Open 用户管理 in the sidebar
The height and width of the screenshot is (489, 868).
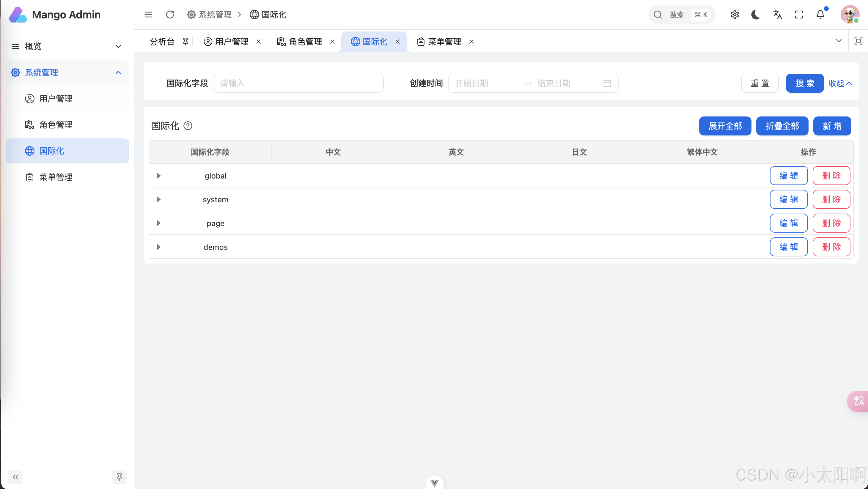(67, 99)
